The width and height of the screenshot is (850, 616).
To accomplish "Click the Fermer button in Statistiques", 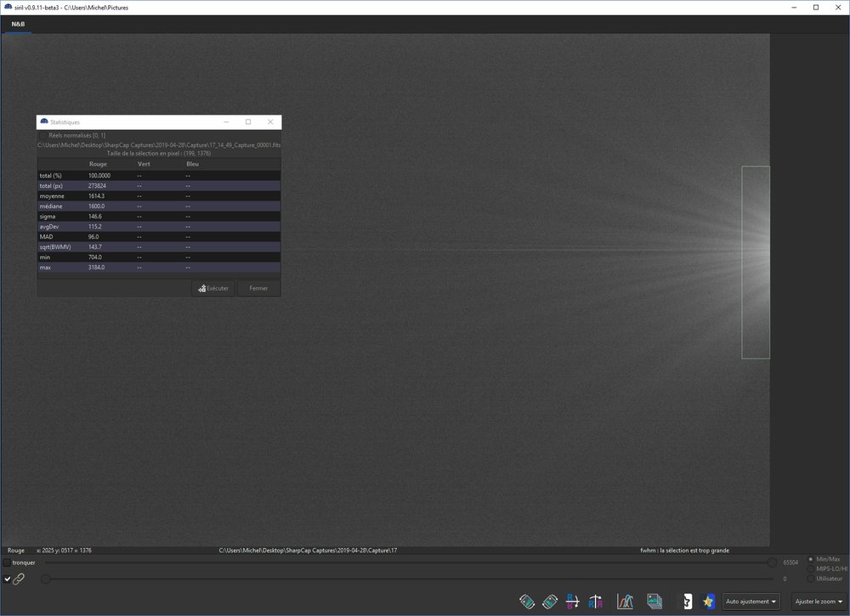I will point(258,288).
